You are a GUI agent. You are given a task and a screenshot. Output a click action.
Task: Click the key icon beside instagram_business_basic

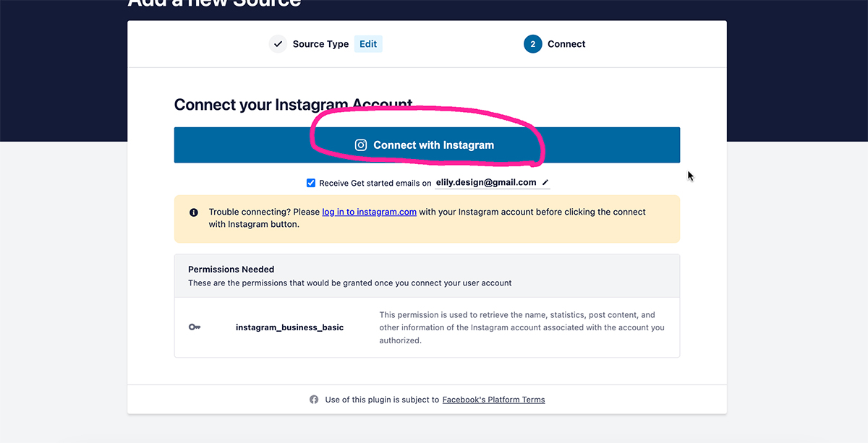(x=195, y=327)
